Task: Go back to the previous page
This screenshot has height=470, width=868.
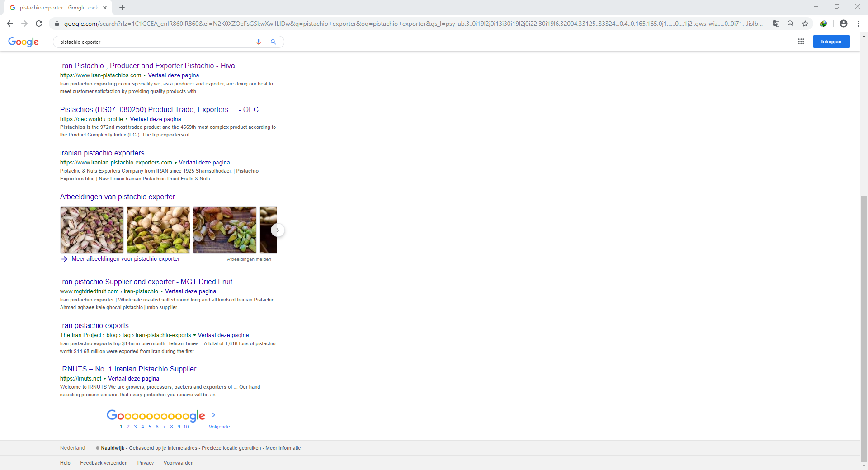Action: pos(10,23)
